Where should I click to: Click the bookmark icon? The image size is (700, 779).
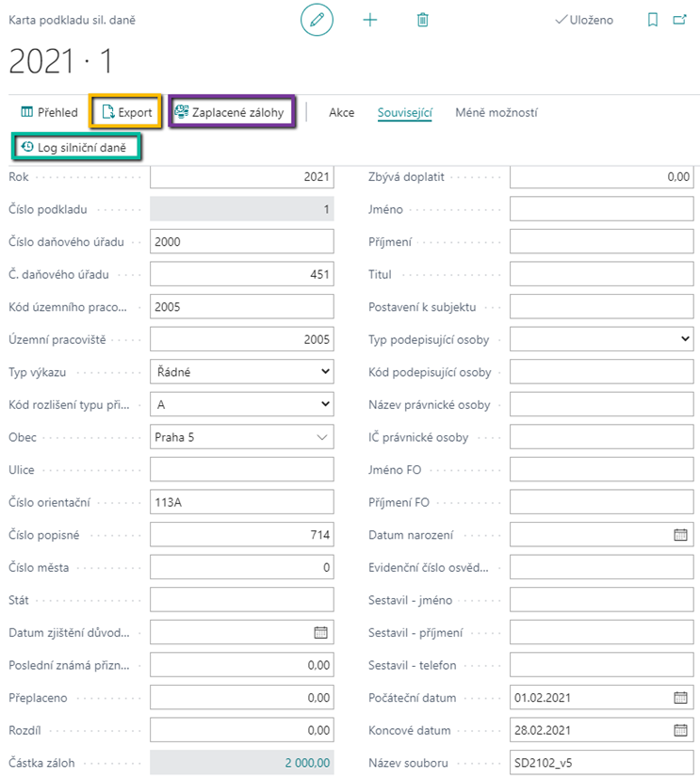coord(653,20)
